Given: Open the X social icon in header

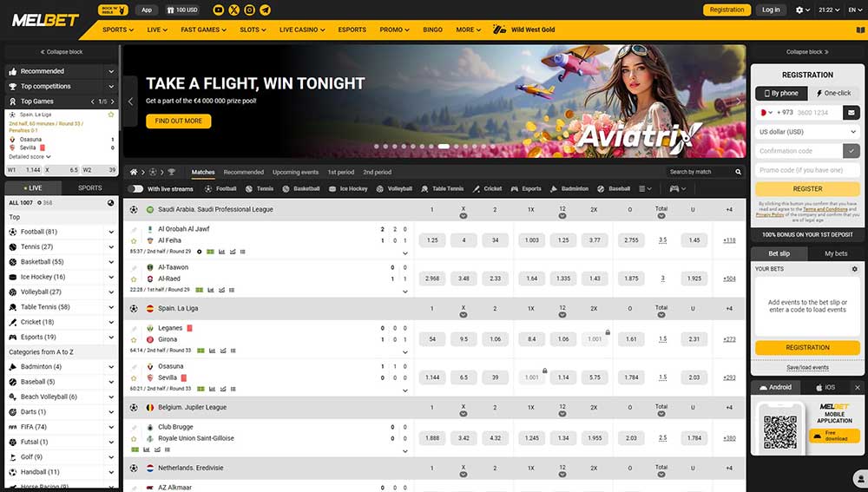Looking at the screenshot, I should 234,10.
